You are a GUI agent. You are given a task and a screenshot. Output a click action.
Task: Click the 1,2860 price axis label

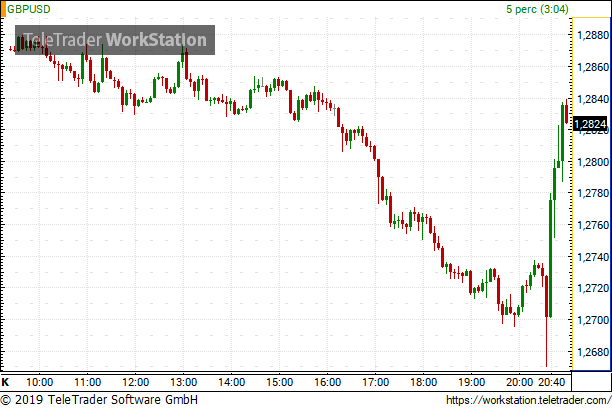point(593,67)
